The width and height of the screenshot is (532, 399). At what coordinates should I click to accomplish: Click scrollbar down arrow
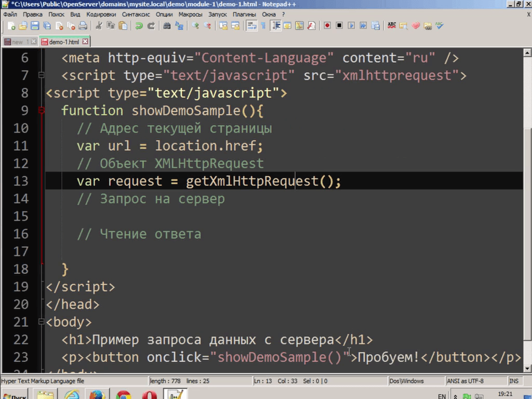527,368
